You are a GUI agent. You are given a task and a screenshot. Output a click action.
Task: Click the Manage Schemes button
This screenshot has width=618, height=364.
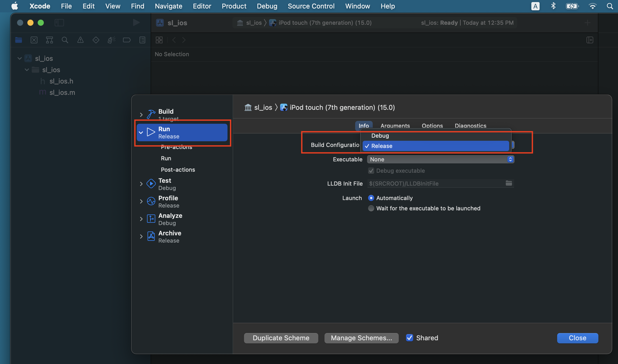[x=361, y=338]
